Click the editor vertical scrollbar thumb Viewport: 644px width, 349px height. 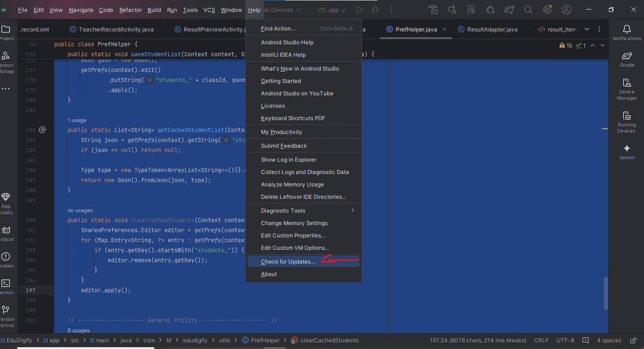(606, 293)
